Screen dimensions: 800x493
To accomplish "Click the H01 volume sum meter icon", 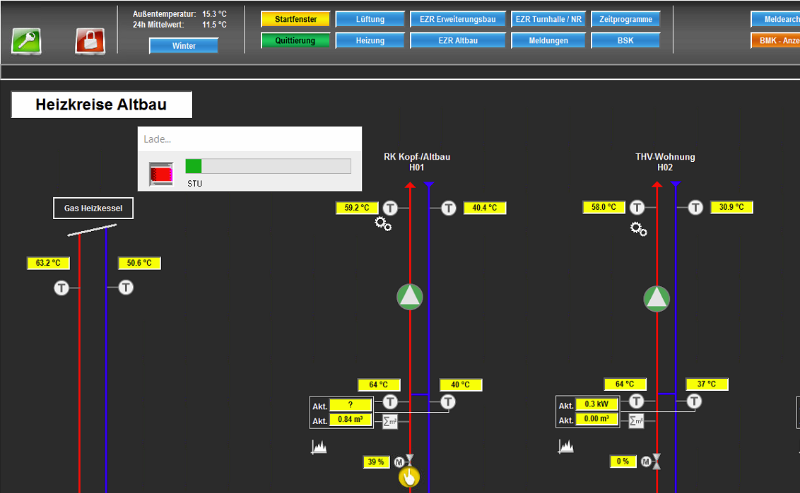I will click(x=390, y=421).
